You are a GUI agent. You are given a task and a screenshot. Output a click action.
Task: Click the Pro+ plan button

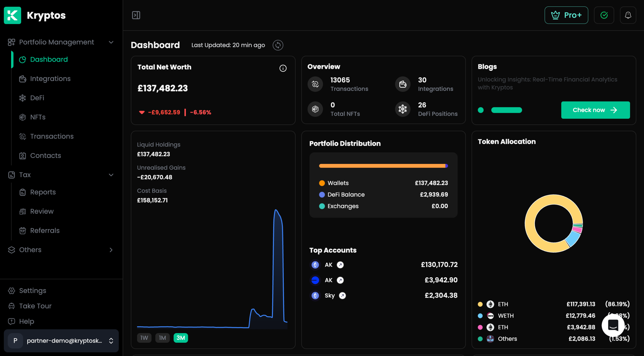566,15
